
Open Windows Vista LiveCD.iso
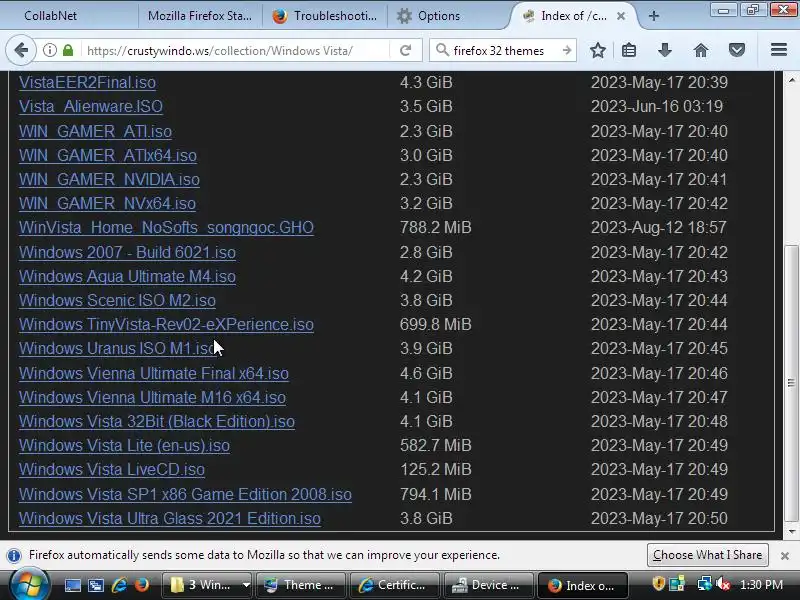click(112, 469)
